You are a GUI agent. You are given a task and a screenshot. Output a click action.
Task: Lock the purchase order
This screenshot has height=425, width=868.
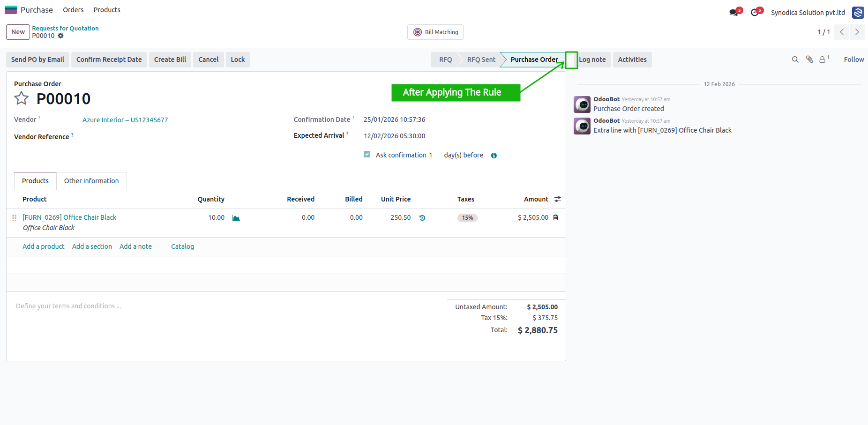coord(238,60)
